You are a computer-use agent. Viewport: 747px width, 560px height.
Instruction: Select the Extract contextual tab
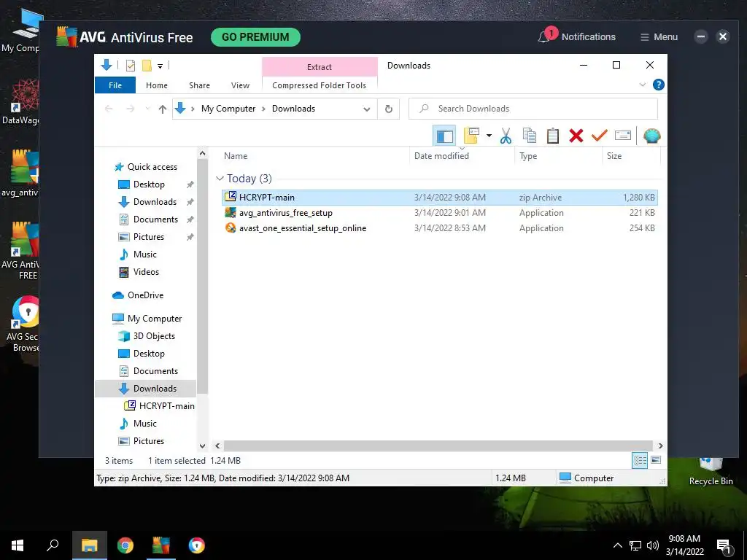[320, 67]
